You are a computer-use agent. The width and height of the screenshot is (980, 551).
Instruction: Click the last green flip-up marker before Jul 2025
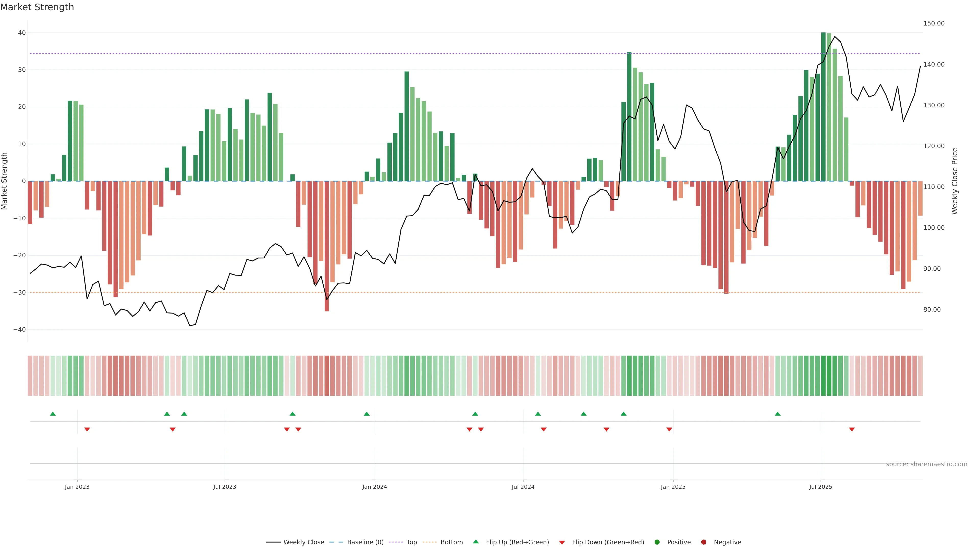tap(778, 414)
